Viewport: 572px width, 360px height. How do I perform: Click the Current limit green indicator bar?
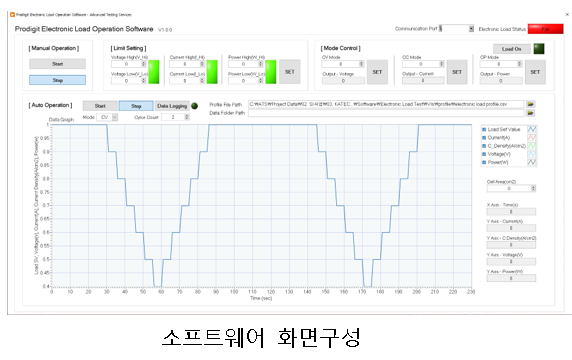point(212,72)
